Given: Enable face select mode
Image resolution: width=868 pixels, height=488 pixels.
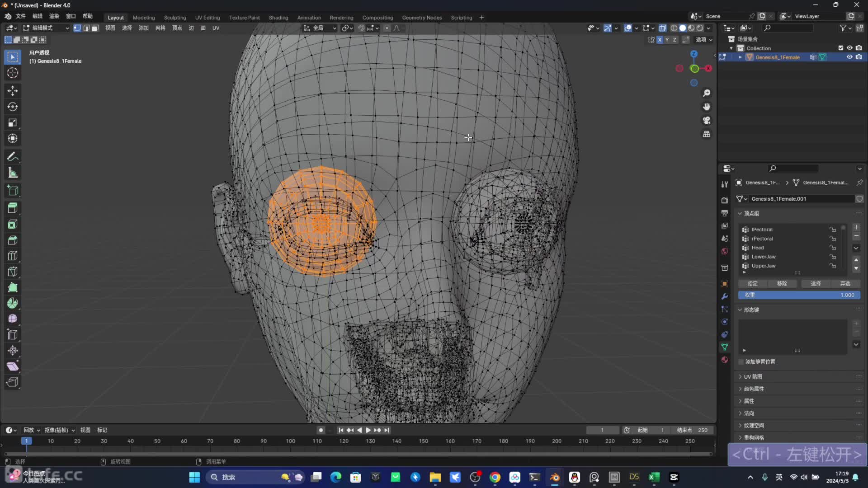Looking at the screenshot, I should (95, 28).
